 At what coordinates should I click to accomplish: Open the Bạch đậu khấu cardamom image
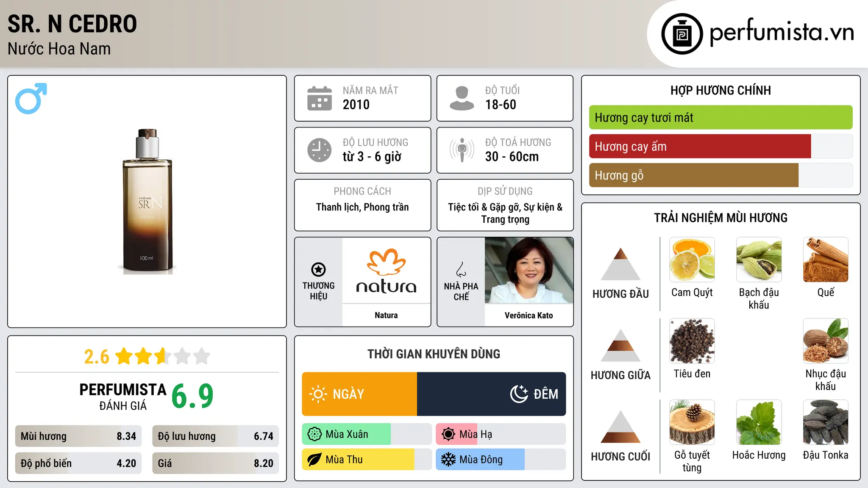pos(759,260)
